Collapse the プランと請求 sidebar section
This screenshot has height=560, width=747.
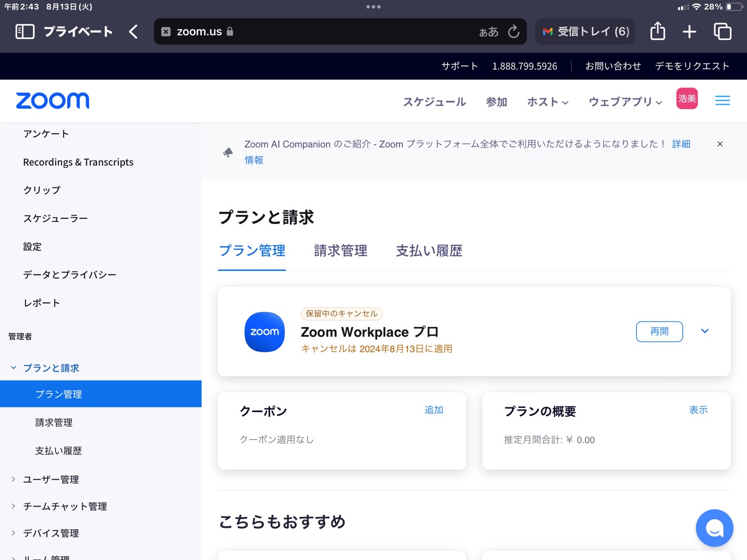point(14,368)
